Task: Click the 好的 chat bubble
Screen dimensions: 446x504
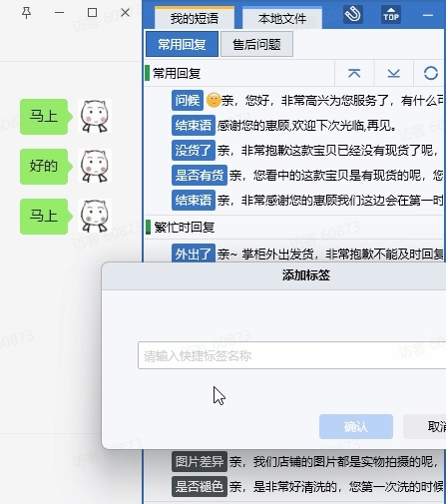Action: pyautogui.click(x=46, y=167)
